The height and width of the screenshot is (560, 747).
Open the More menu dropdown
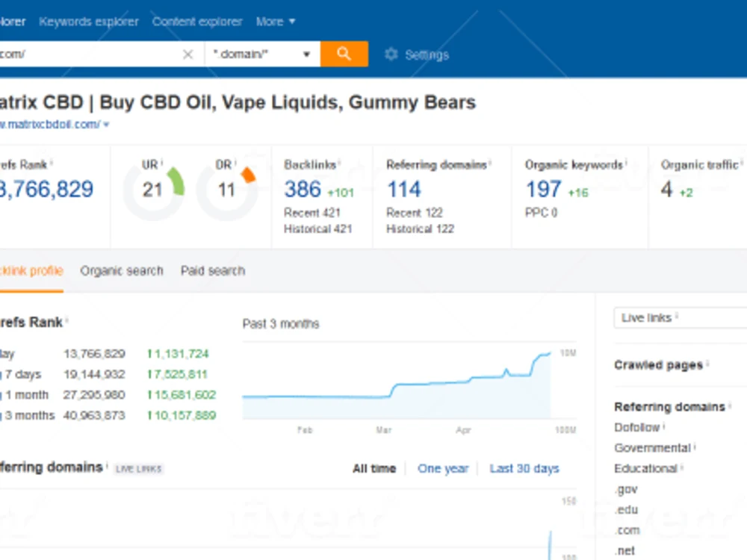[276, 22]
